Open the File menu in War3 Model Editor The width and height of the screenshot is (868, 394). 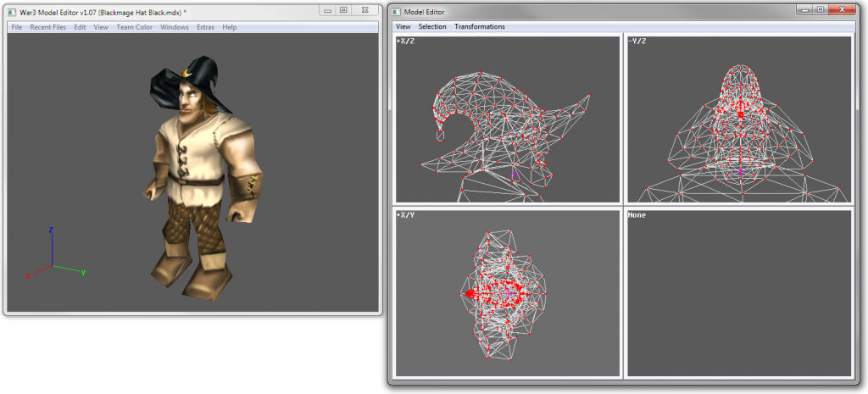pyautogui.click(x=17, y=27)
